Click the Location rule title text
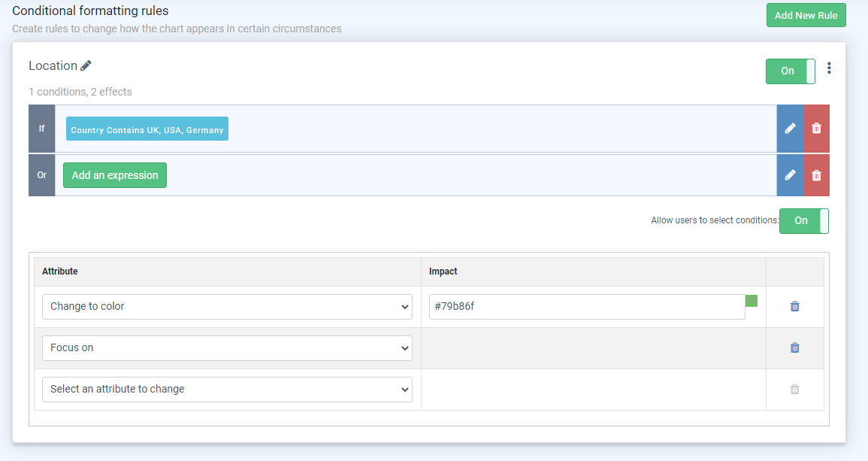Screen dimensions: 868x461 (53, 66)
